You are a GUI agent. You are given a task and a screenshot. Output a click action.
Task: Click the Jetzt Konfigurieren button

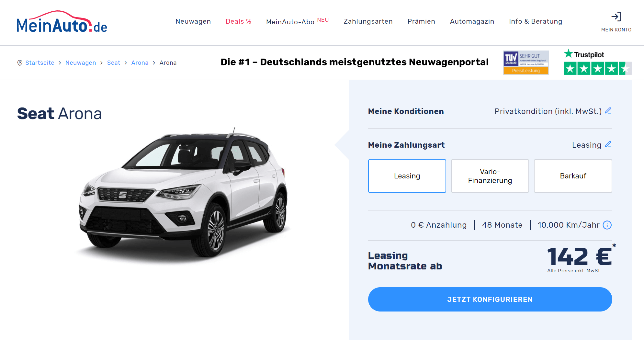tap(490, 299)
